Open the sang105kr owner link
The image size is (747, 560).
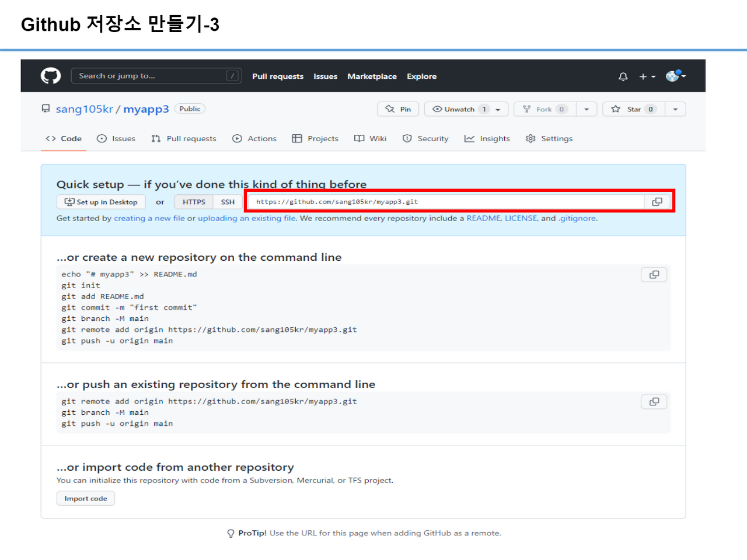85,109
